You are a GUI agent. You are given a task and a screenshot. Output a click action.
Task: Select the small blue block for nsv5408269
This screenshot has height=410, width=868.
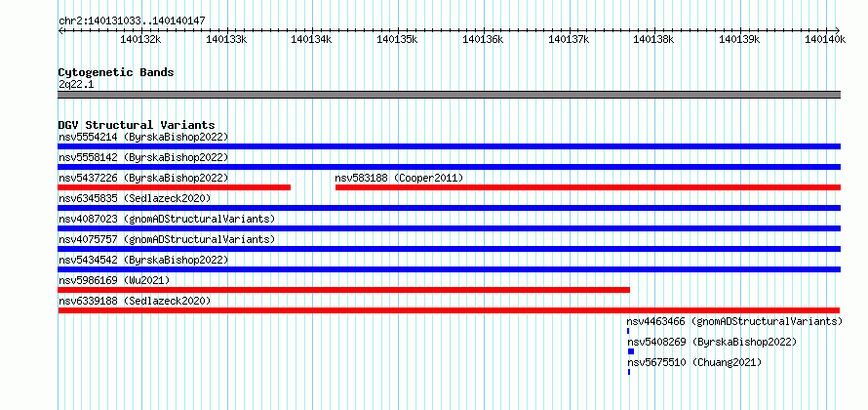(x=631, y=351)
